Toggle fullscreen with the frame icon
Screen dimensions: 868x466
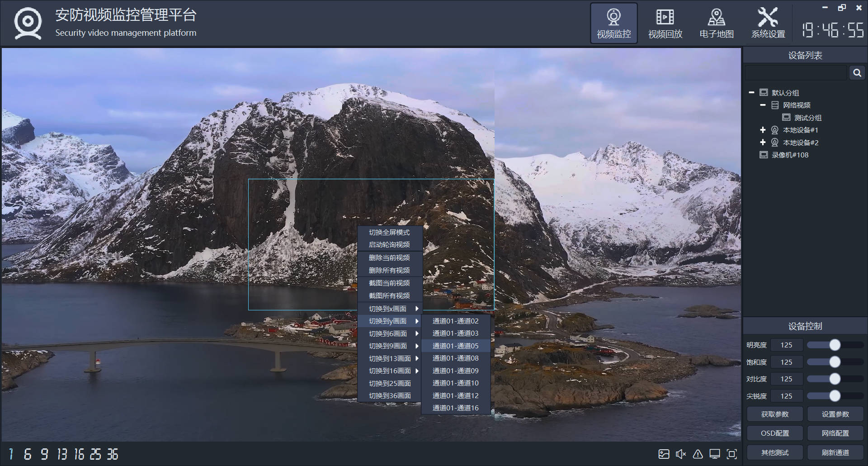tap(732, 454)
